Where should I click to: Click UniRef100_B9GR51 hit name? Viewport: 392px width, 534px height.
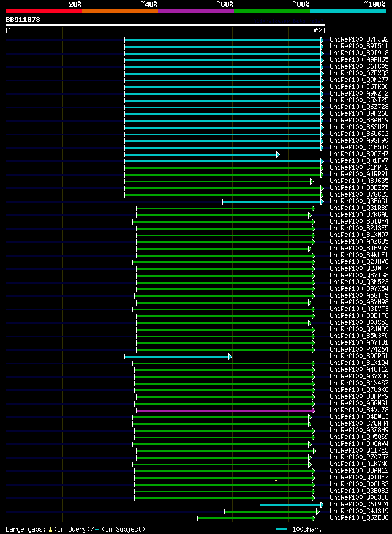point(359,356)
